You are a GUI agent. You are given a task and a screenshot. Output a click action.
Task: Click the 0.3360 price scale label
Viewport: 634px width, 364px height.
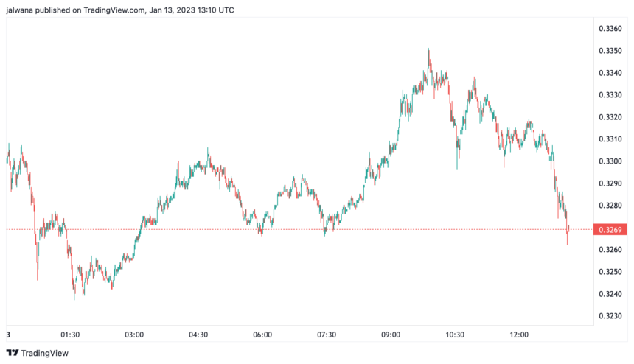pyautogui.click(x=611, y=29)
